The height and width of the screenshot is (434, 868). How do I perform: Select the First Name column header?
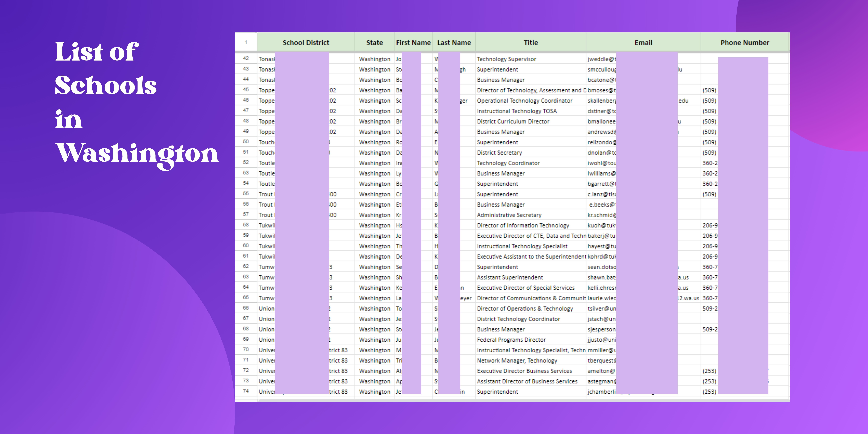tap(413, 42)
